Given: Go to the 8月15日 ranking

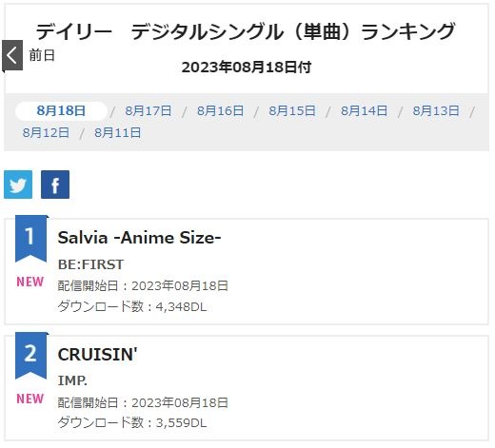Looking at the screenshot, I should click(x=292, y=111).
